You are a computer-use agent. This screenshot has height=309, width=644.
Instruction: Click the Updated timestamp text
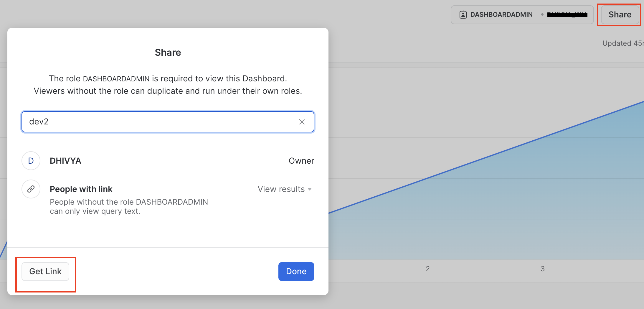click(623, 43)
